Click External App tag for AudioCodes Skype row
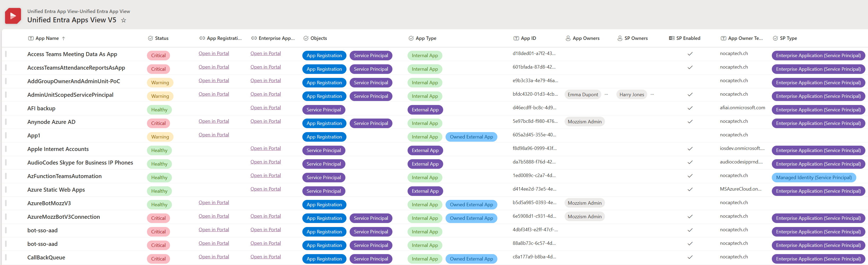The height and width of the screenshot is (265, 868). [425, 164]
